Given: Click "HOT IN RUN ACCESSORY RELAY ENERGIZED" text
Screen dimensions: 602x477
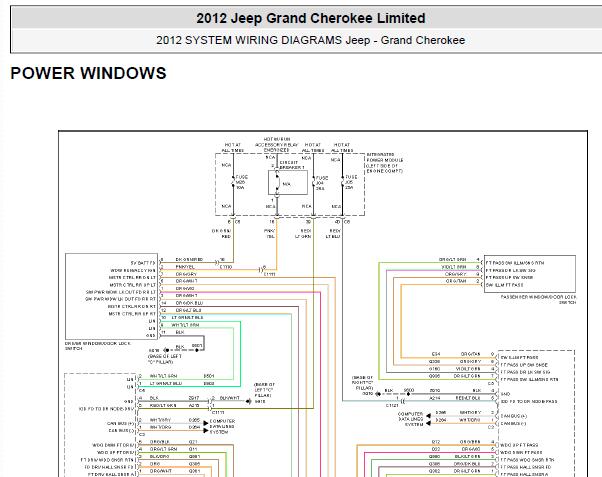Looking at the screenshot, I should (x=277, y=144).
